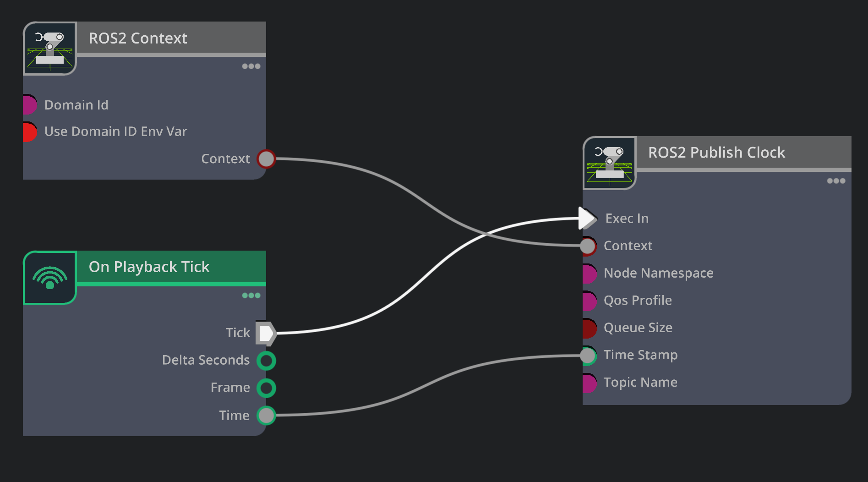This screenshot has width=868, height=482.
Task: Select the Domain Id input port
Action: (29, 105)
